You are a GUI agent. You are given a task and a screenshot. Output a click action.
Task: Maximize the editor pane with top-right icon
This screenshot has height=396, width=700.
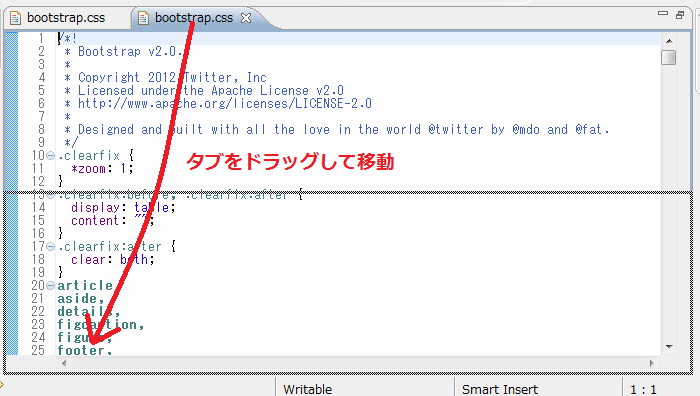680,15
